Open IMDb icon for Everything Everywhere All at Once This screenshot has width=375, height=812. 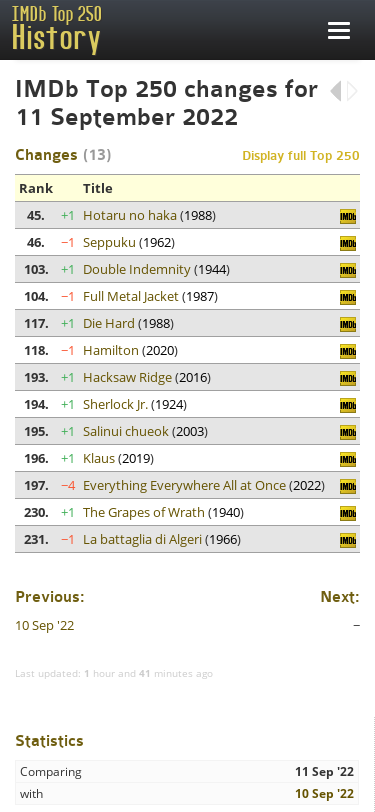pos(348,486)
